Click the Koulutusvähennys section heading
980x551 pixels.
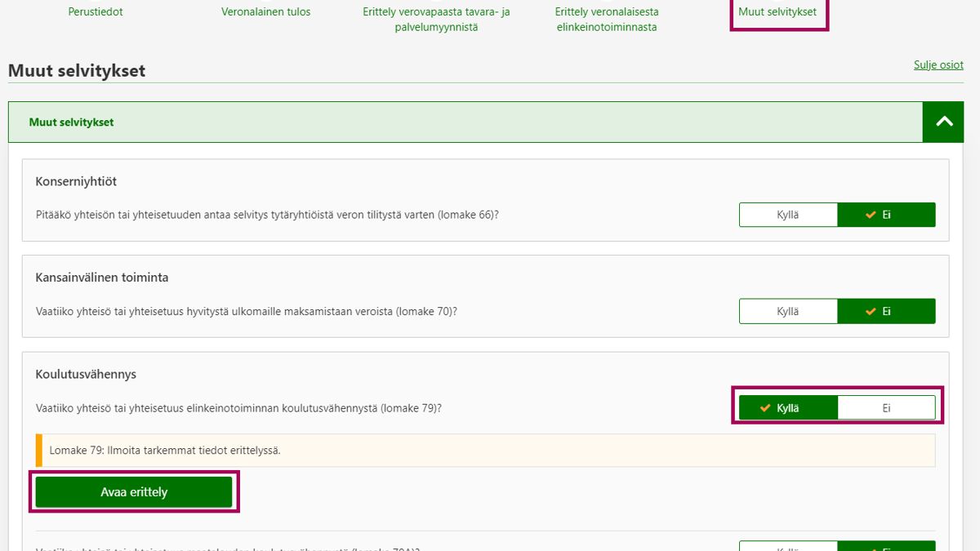(x=86, y=375)
